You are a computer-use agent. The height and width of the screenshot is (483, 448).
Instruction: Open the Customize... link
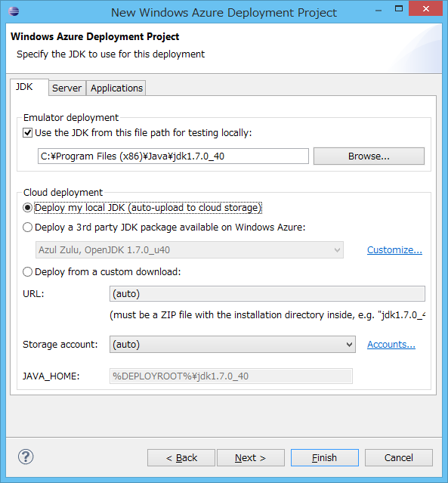pyautogui.click(x=394, y=250)
